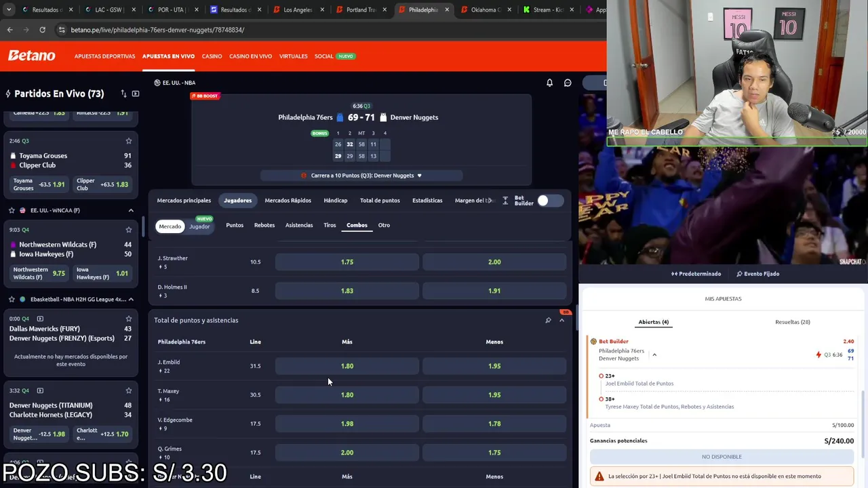Screen dimensions: 868x488
Task: Select the Mercado view toggle
Action: (170, 226)
